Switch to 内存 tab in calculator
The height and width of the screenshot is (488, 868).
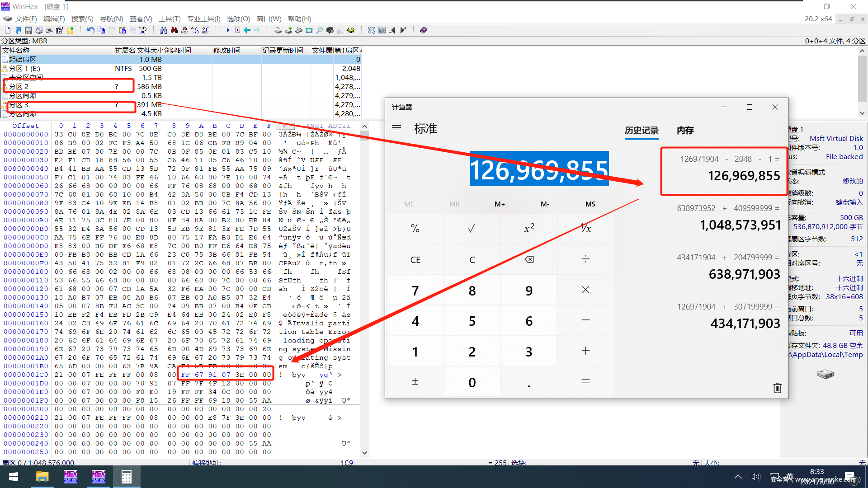pyautogui.click(x=685, y=131)
